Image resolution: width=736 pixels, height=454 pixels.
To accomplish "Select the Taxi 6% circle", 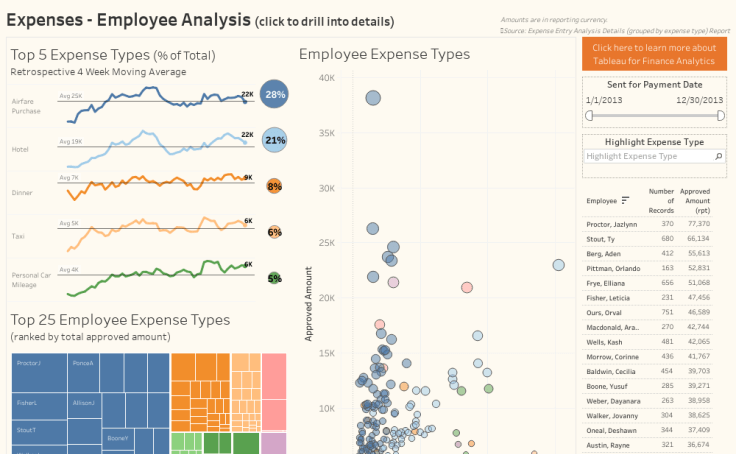I will coord(274,232).
